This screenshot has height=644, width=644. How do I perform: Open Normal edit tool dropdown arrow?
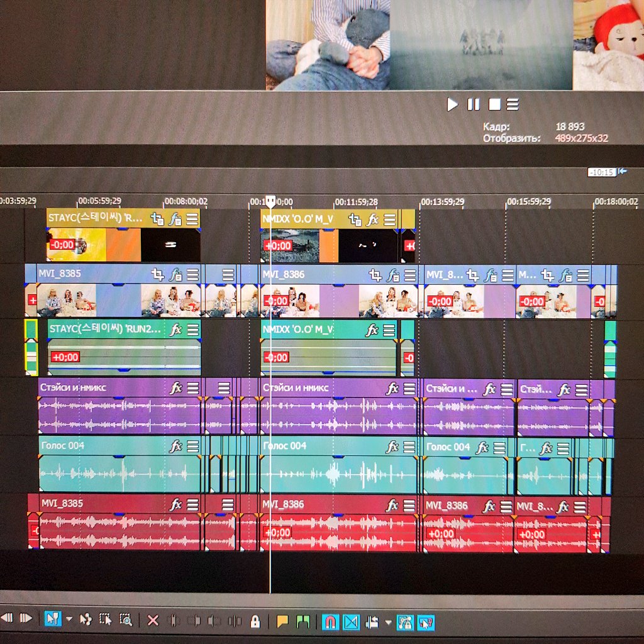[x=69, y=619]
